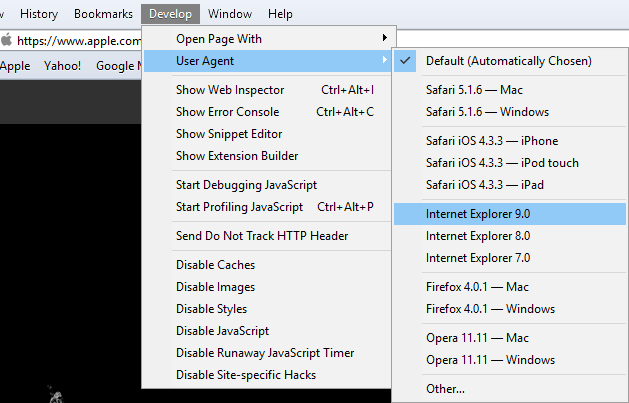Toggle Disable Images option
Viewport: 629px width, 403px height.
pos(215,287)
